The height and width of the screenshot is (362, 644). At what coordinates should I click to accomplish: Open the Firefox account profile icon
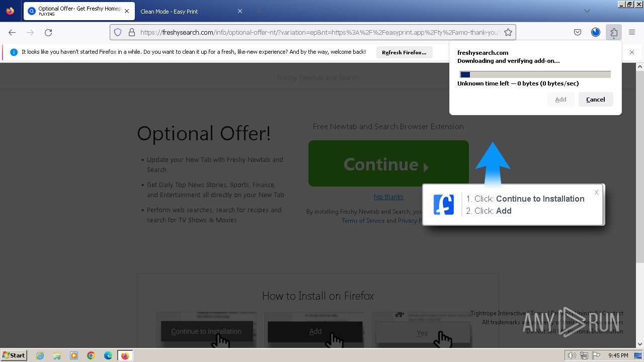pos(596,32)
